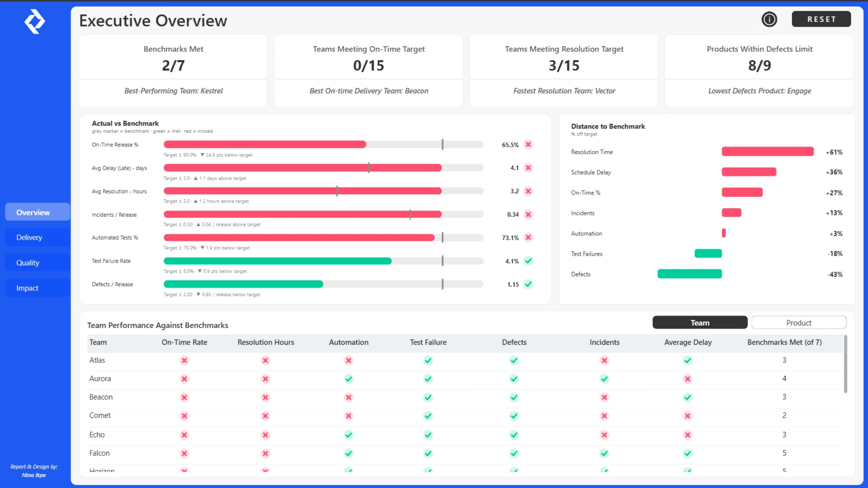Click the red X status for Automated Tests %
This screenshot has width=868, height=488.
528,238
